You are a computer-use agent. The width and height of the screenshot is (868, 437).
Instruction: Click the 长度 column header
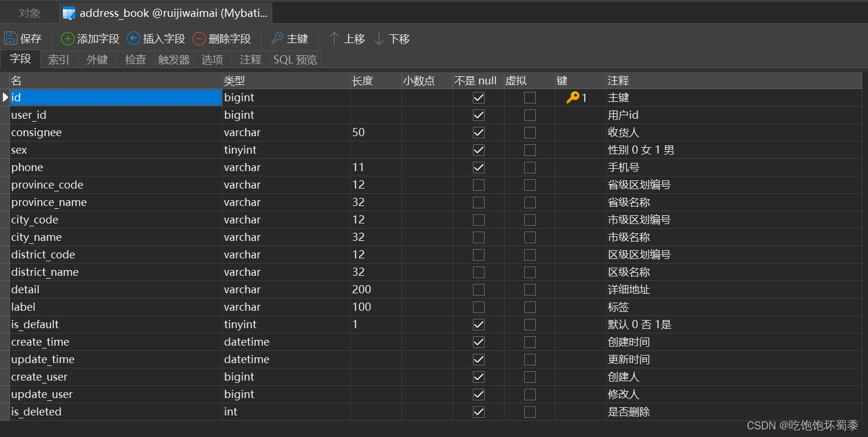376,81
